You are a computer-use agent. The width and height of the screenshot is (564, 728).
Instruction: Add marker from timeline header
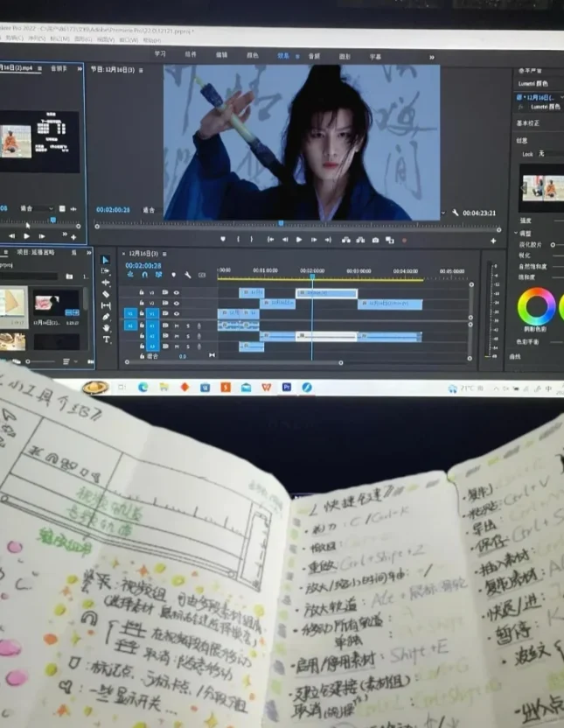[173, 275]
